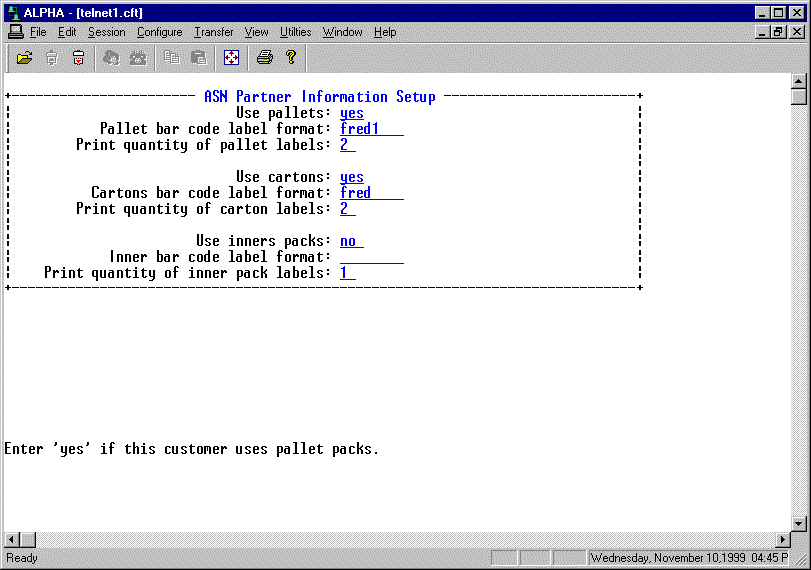Click the Cartons bar code label format field
811x570 pixels.
(x=371, y=193)
